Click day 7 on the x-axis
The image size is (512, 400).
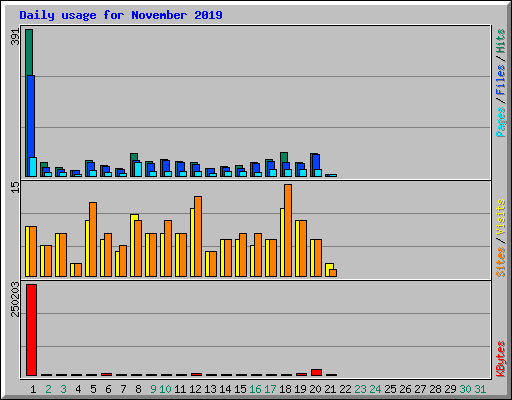tap(123, 389)
